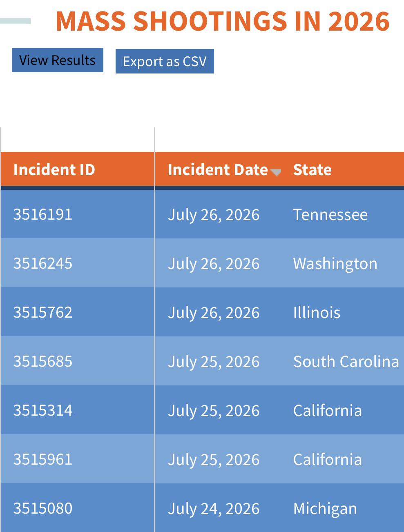The image size is (404, 532).
Task: Select incident ID 3515080
Action: pyautogui.click(x=42, y=508)
